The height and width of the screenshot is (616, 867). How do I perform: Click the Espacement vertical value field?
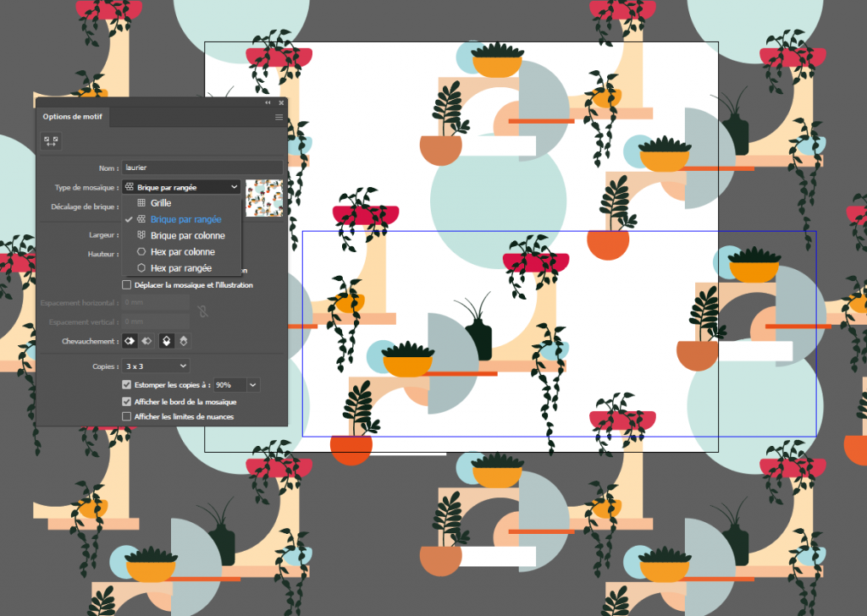pos(156,322)
